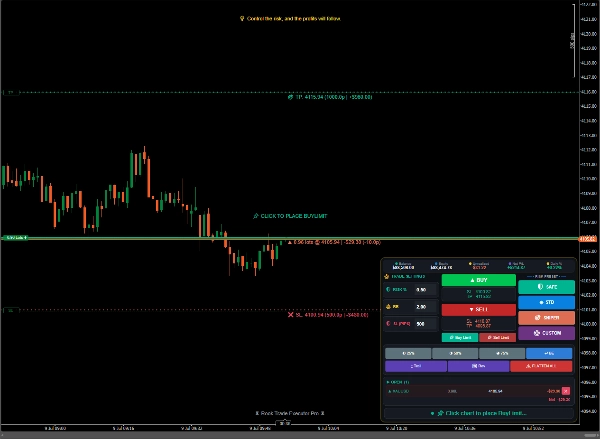
Task: Edit the Risk % input field
Action: tap(426, 290)
